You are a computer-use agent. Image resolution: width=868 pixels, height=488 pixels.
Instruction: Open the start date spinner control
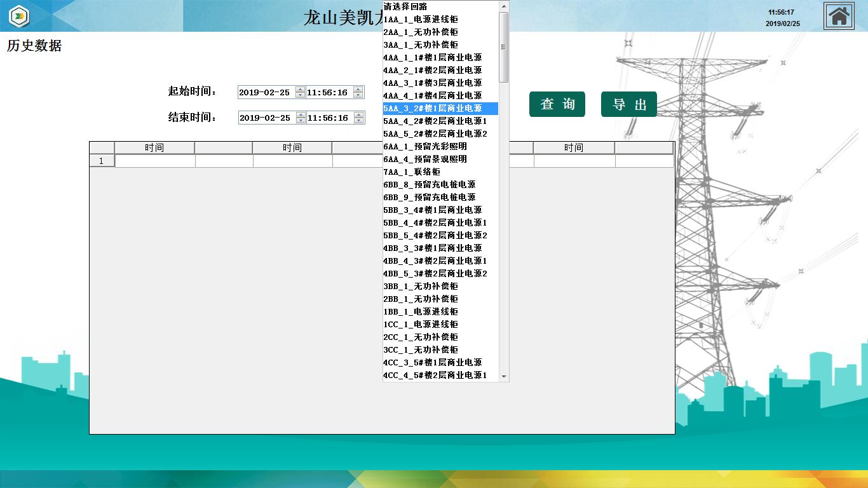click(301, 93)
